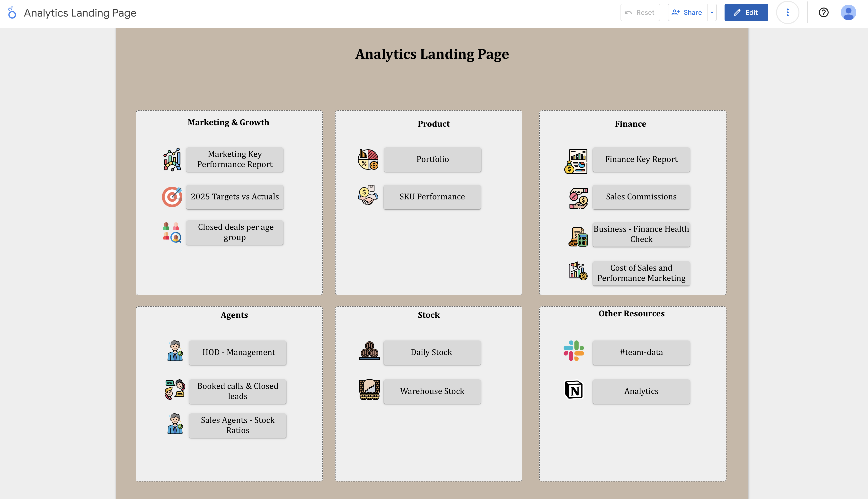Click the age group people icon
The image size is (868, 499).
pyautogui.click(x=172, y=232)
